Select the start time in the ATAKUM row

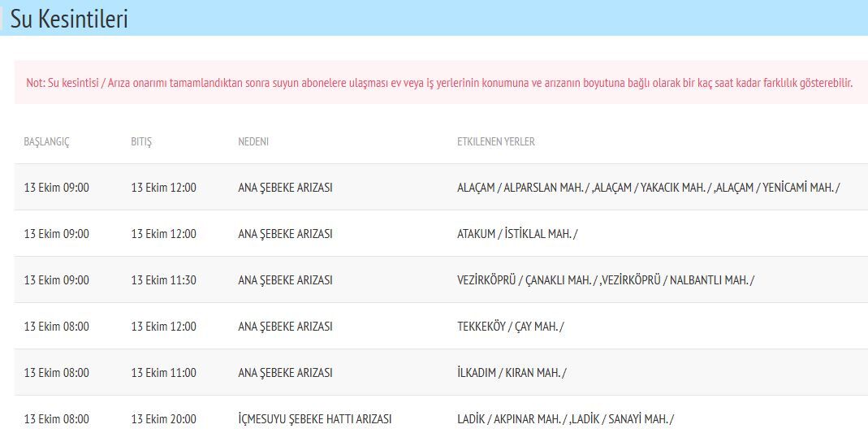coord(57,234)
